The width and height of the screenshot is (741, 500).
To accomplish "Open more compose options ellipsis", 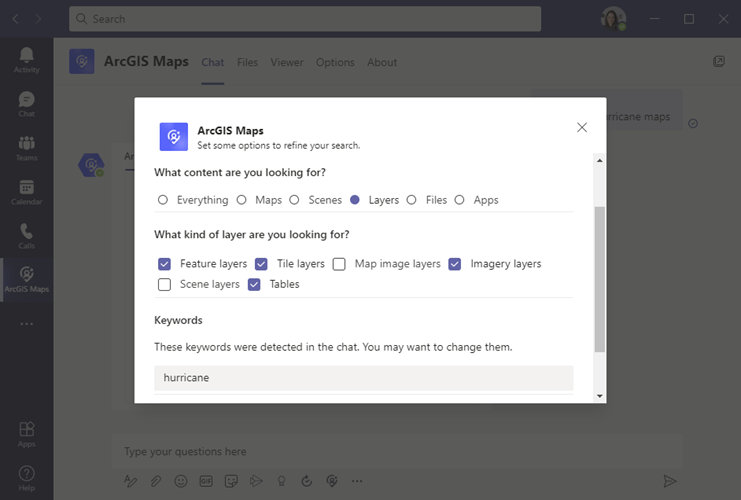I will (x=357, y=481).
